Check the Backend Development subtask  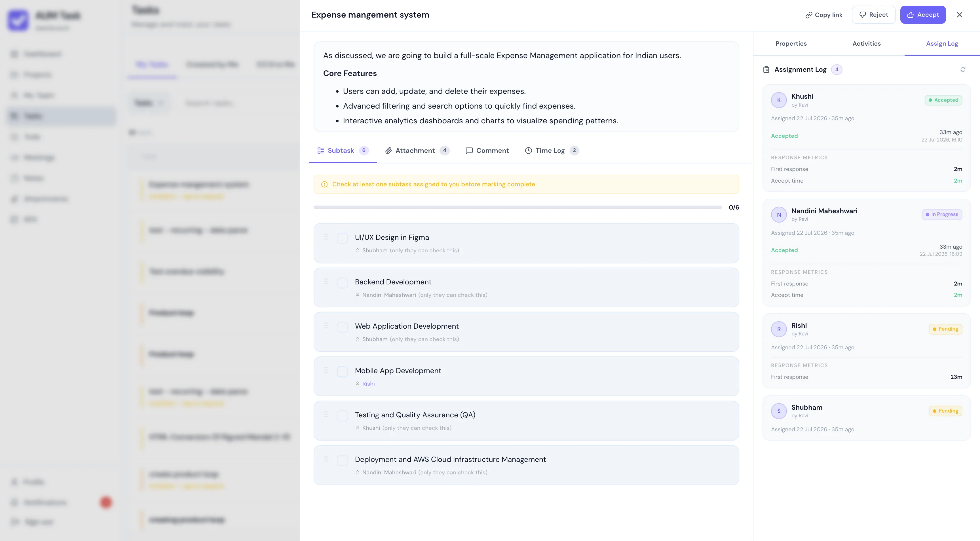click(x=342, y=283)
